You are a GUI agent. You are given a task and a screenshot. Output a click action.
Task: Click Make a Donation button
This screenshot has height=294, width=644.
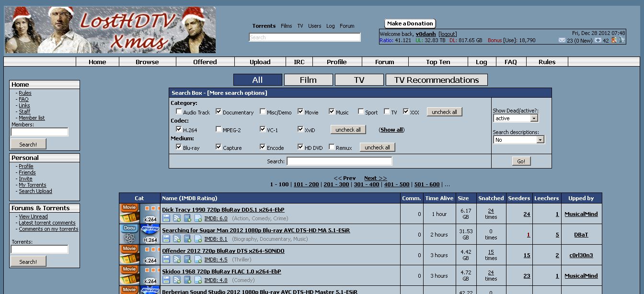(410, 23)
